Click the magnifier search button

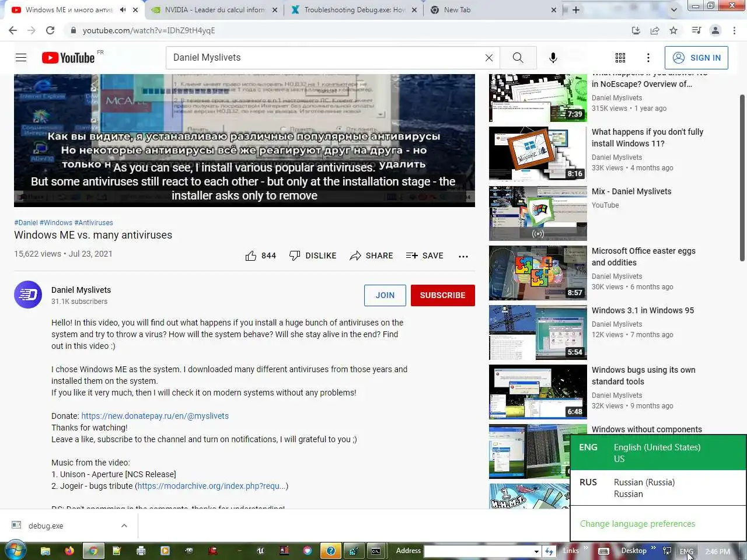pyautogui.click(x=518, y=58)
